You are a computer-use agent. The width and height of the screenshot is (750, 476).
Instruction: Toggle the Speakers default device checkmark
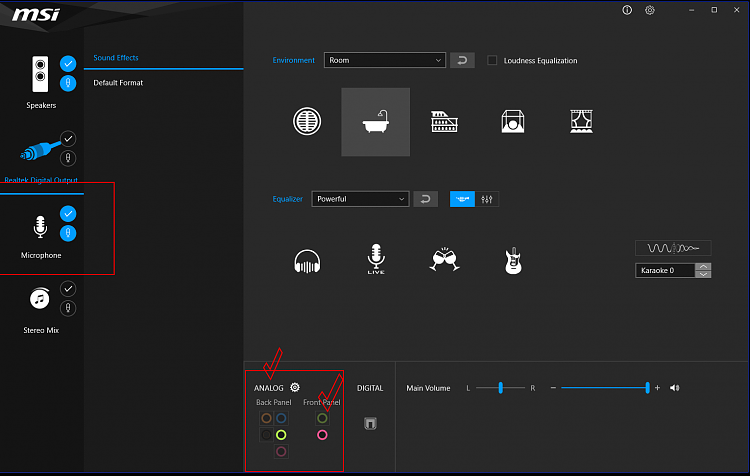pos(68,64)
